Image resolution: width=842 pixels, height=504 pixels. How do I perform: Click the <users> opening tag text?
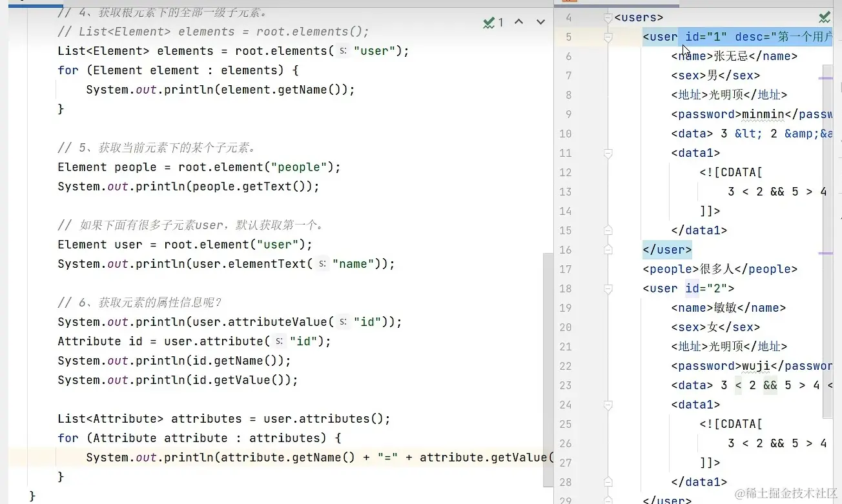[x=639, y=17]
